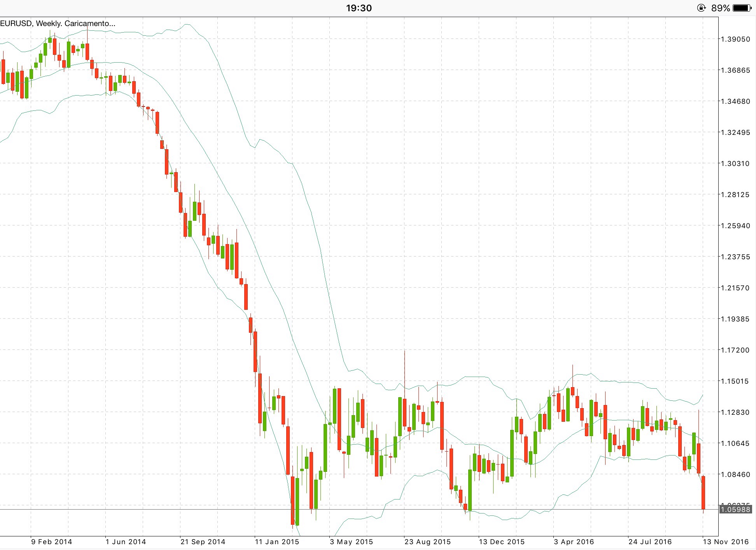Select the 9 Feb 2014 date label
Image resolution: width=756 pixels, height=550 pixels.
[x=51, y=541]
